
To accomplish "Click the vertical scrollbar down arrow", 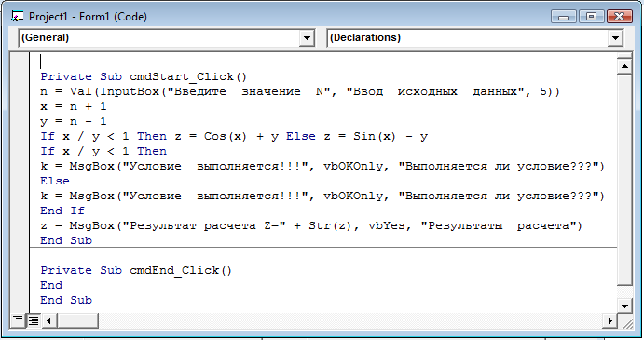I will pos(624,306).
